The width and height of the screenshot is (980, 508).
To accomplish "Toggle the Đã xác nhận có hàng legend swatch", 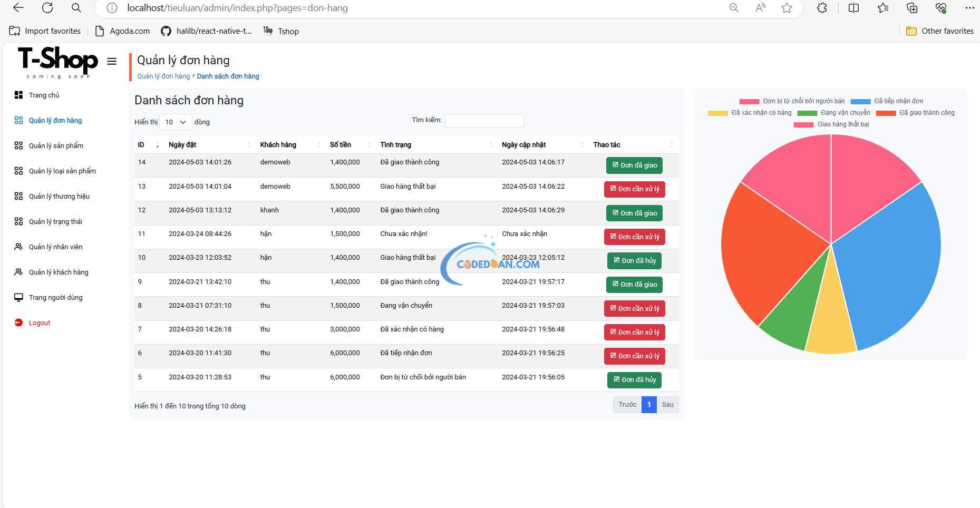I will click(x=718, y=113).
